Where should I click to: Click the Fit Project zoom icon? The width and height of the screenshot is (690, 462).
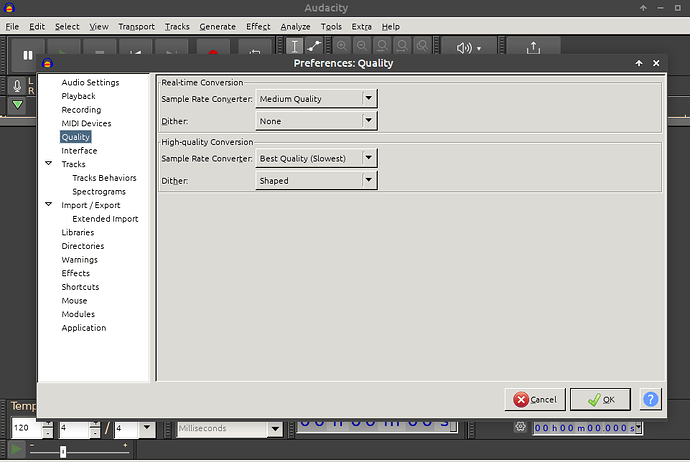point(402,46)
